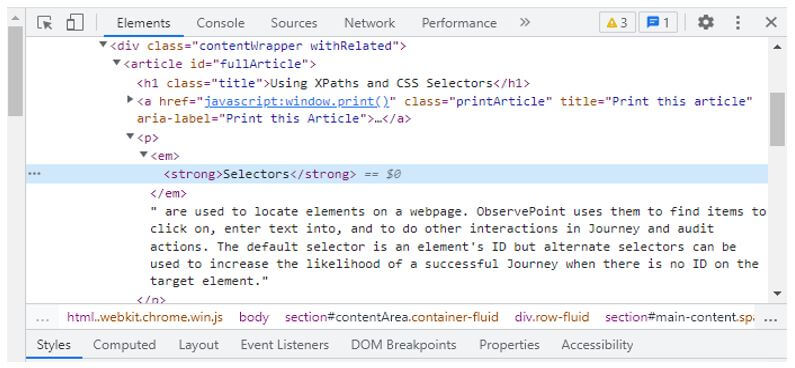Open DevTools settings gear
Viewport: 795px width, 368px height.
tap(705, 22)
